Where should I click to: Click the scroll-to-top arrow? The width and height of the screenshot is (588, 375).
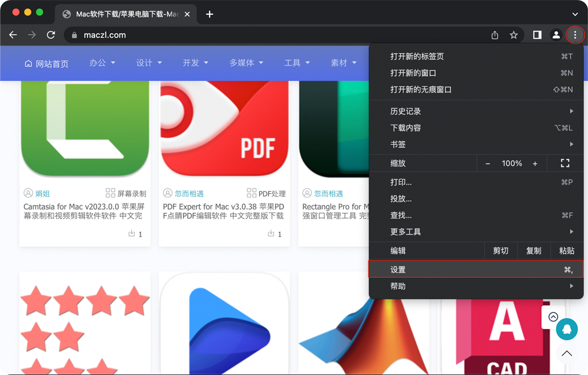[x=567, y=353]
